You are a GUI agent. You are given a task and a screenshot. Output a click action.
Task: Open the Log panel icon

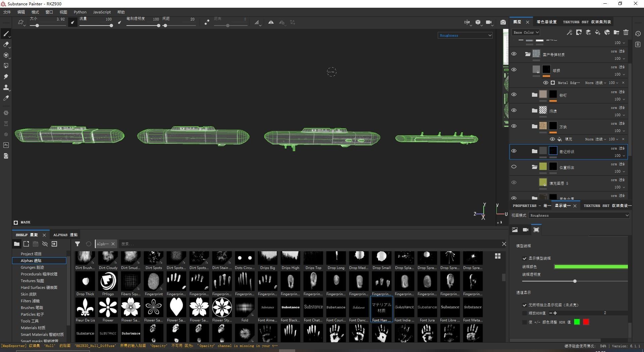tap(638, 44)
